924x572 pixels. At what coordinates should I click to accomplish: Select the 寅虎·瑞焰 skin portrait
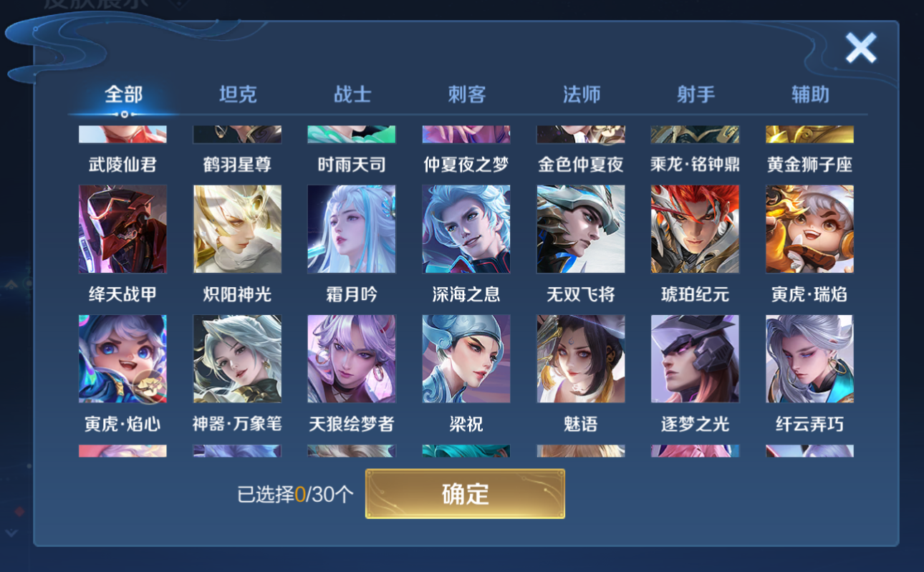[x=809, y=229]
